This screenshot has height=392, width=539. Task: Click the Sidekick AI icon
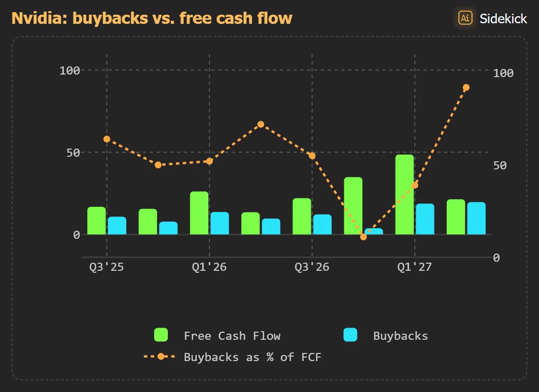465,18
